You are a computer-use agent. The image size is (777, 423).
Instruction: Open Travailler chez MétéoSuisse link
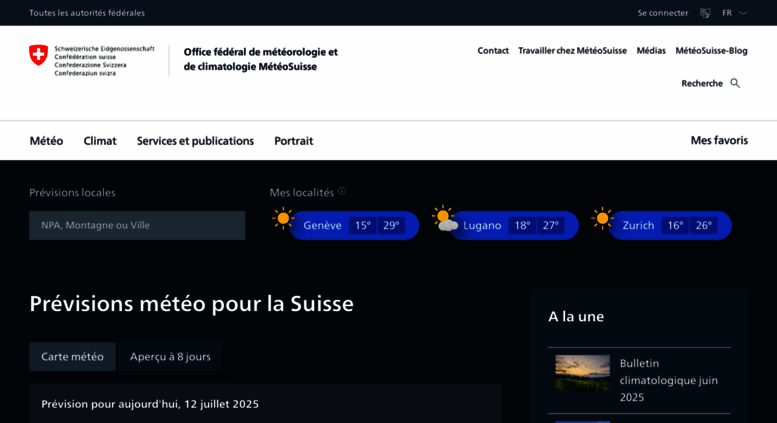pyautogui.click(x=572, y=51)
